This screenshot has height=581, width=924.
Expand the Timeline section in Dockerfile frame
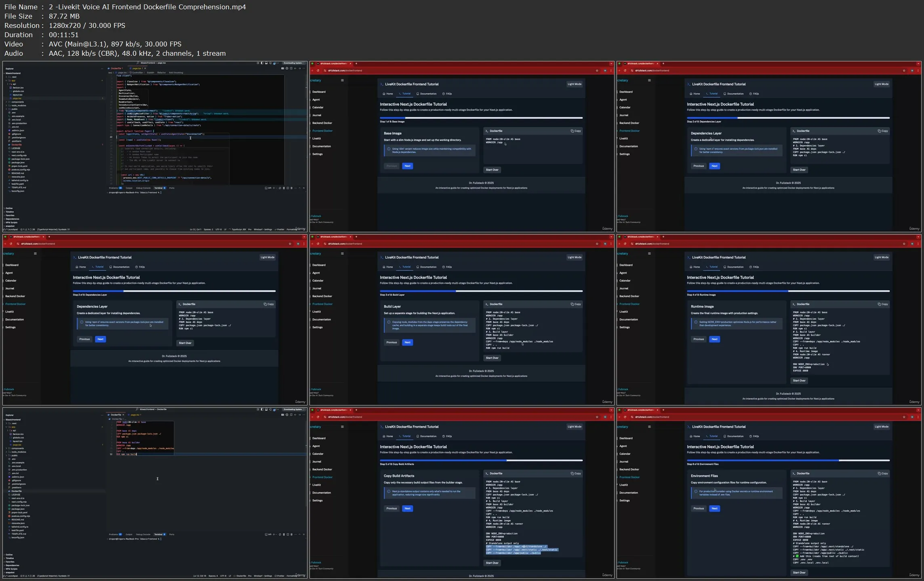click(x=10, y=558)
